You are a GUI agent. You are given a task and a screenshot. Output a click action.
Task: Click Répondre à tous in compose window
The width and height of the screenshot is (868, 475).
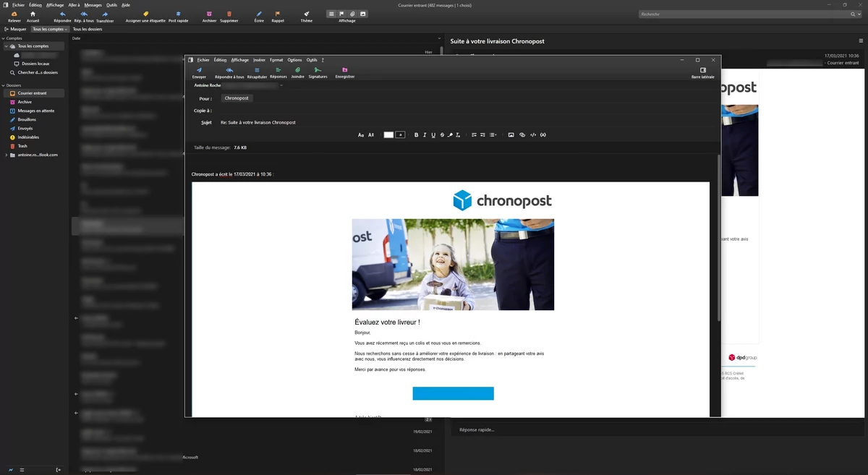point(229,73)
